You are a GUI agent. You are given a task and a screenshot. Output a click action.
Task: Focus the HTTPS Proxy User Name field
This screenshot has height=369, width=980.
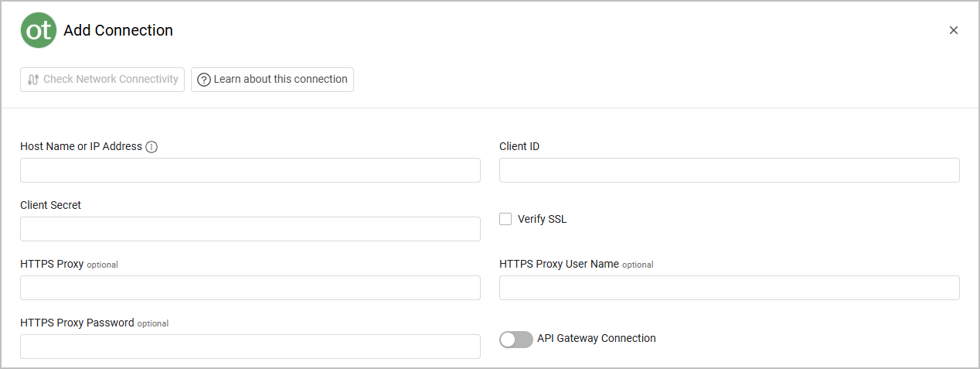pos(729,288)
